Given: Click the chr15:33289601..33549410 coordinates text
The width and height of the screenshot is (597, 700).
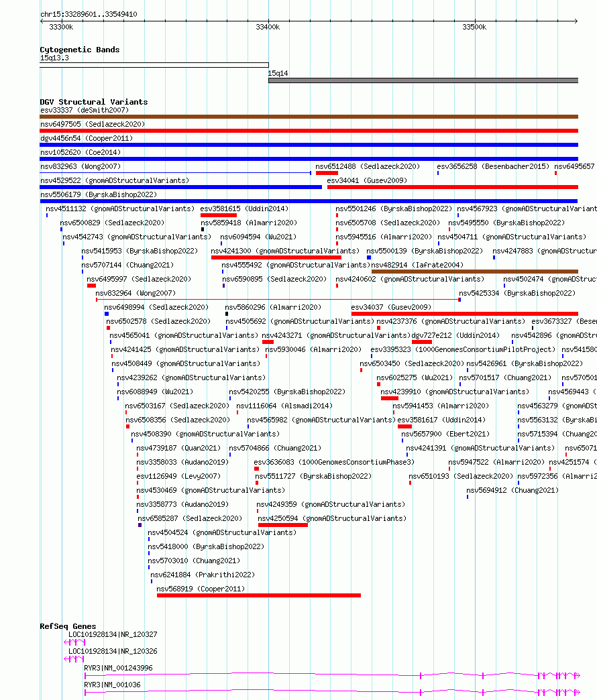Looking at the screenshot, I should pos(89,14).
